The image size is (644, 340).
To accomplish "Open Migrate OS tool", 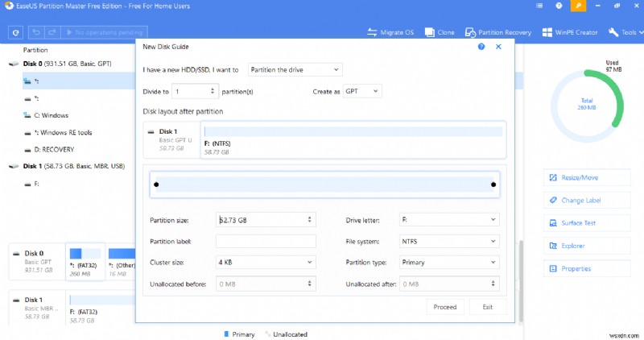I will pos(390,32).
